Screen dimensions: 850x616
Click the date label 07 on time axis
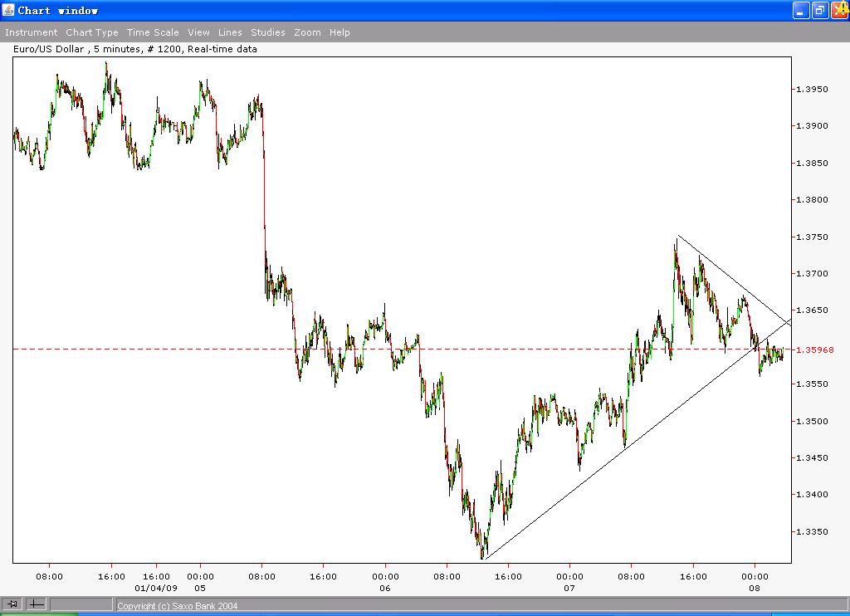click(x=569, y=588)
